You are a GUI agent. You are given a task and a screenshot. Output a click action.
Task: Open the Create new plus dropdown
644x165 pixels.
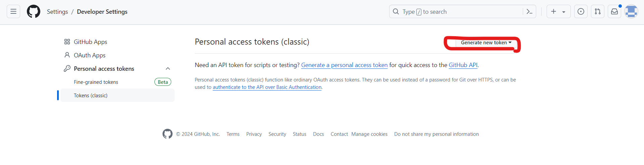(x=559, y=11)
